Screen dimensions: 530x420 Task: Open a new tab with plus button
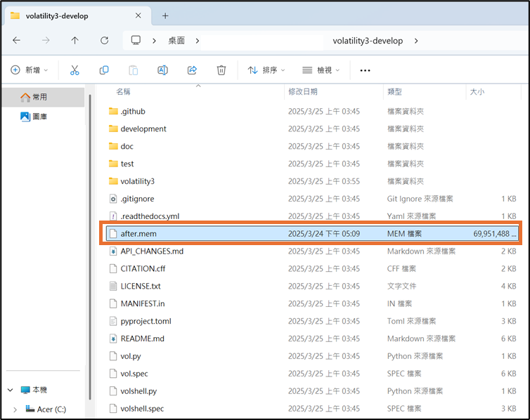(x=165, y=16)
